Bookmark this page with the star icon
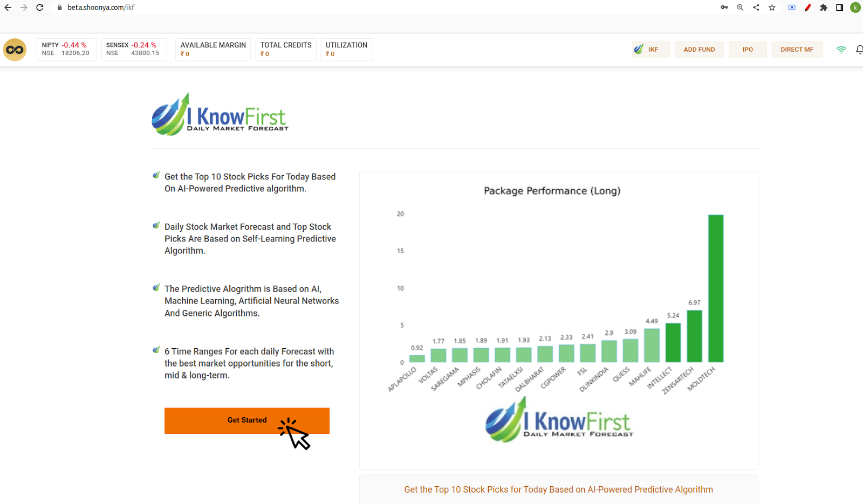The image size is (863, 504). (772, 8)
